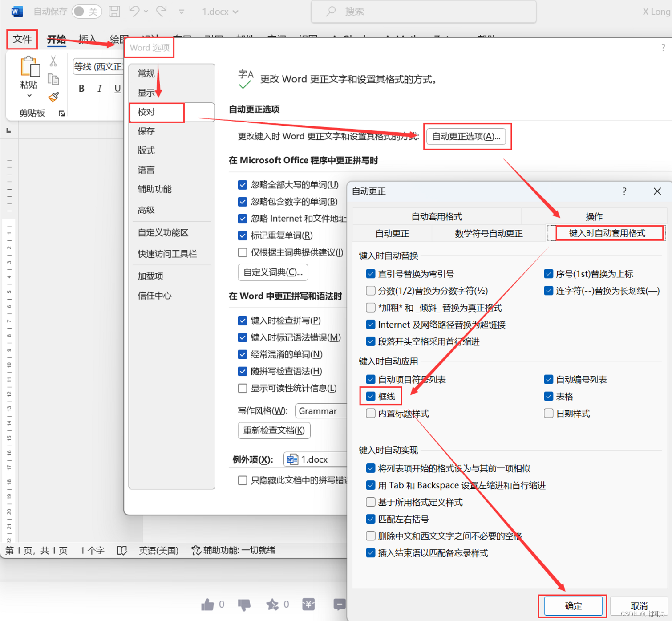This screenshot has width=672, height=621.
Task: Open the 信任中心 Trust Center category
Action: (x=172, y=296)
